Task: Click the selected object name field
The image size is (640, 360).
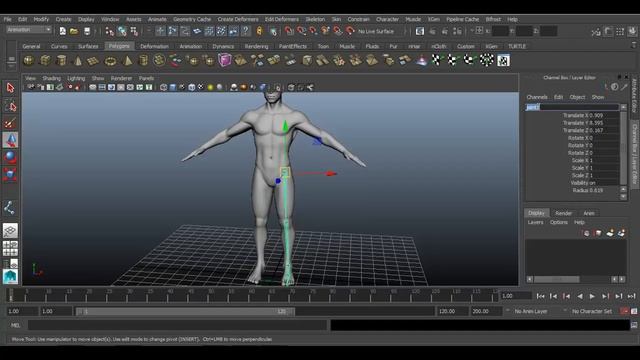Action: pyautogui.click(x=572, y=107)
